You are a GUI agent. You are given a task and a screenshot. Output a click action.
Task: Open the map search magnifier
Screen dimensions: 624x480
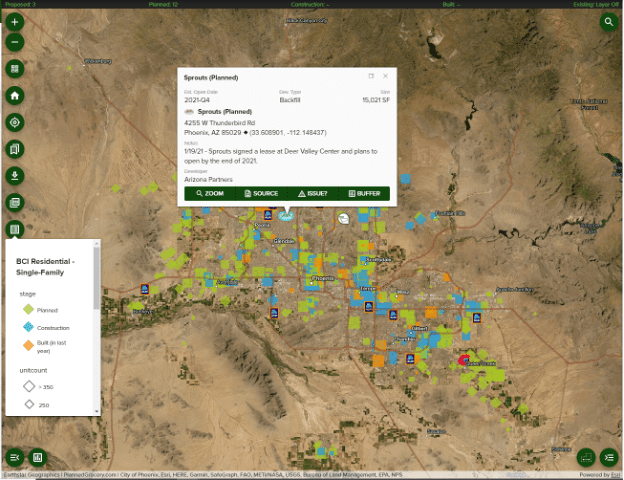[x=608, y=22]
